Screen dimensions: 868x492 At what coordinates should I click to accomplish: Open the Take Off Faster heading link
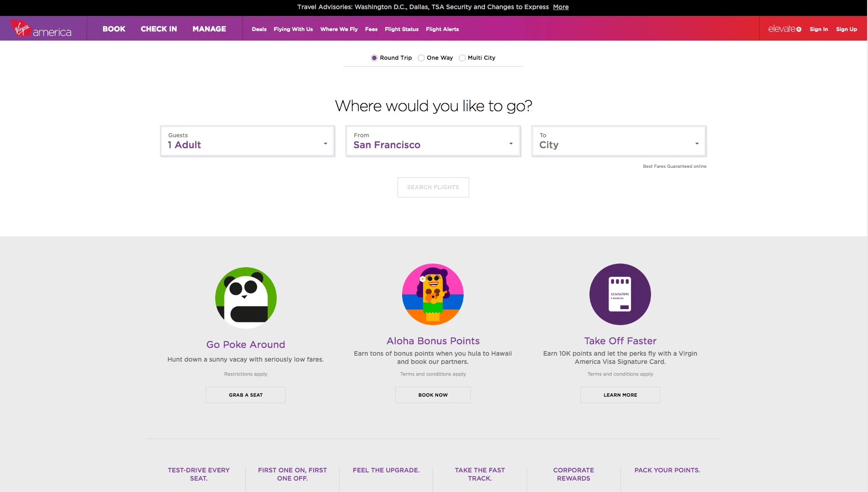[620, 341]
